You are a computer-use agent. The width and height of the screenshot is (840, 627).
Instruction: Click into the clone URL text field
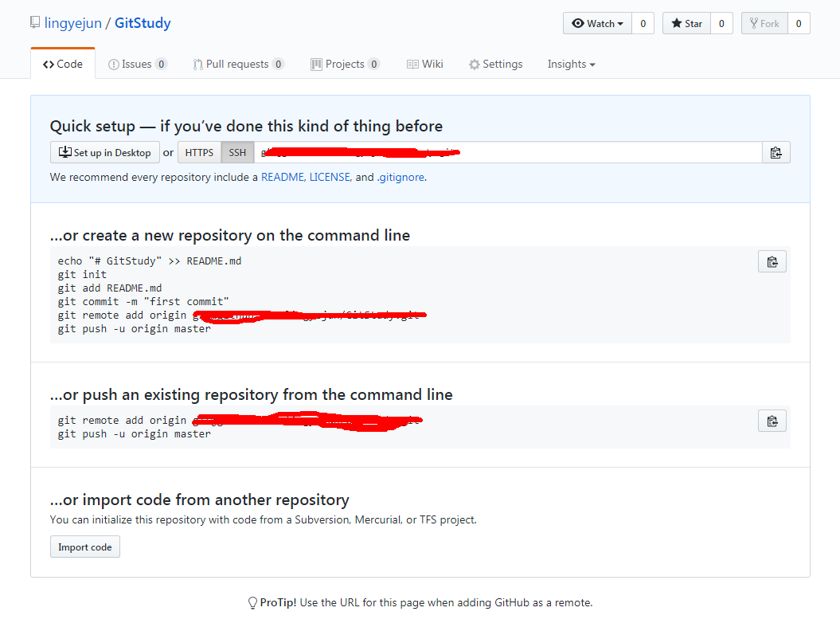508,153
